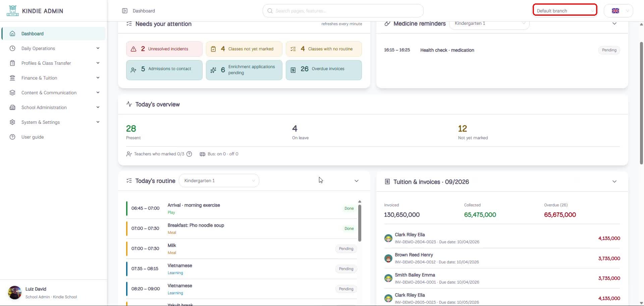Viewport: 644px width, 306px height.
Task: Open the 4 Classes not yet marked card
Action: [244, 49]
